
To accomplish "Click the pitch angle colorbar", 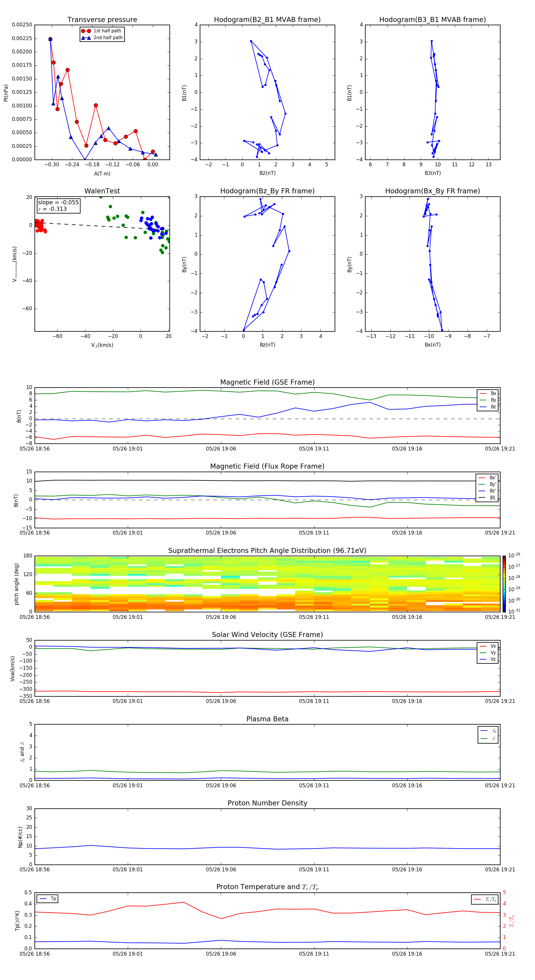I will [504, 584].
